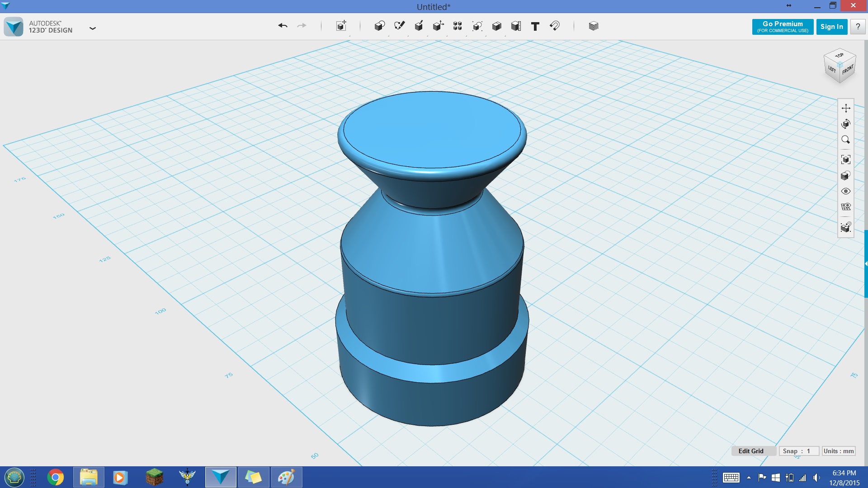Screen dimensions: 868x488
Task: Open the network signal icon
Action: pos(803,478)
